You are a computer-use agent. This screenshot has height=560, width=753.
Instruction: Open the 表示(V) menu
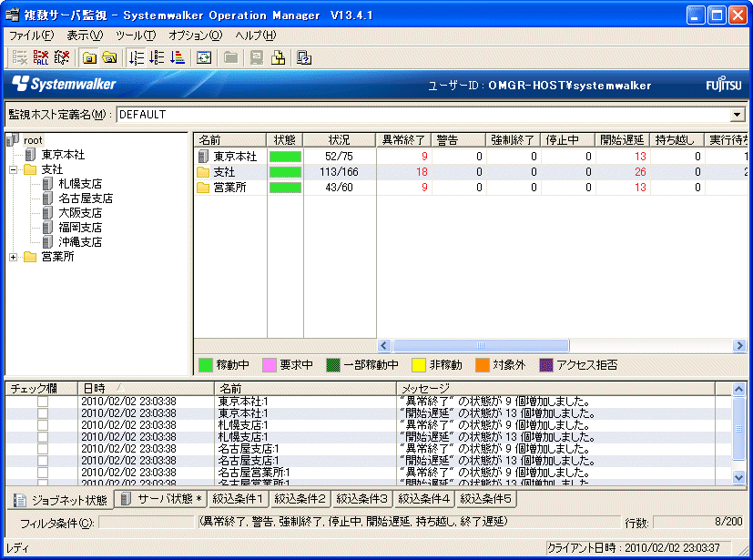click(85, 36)
